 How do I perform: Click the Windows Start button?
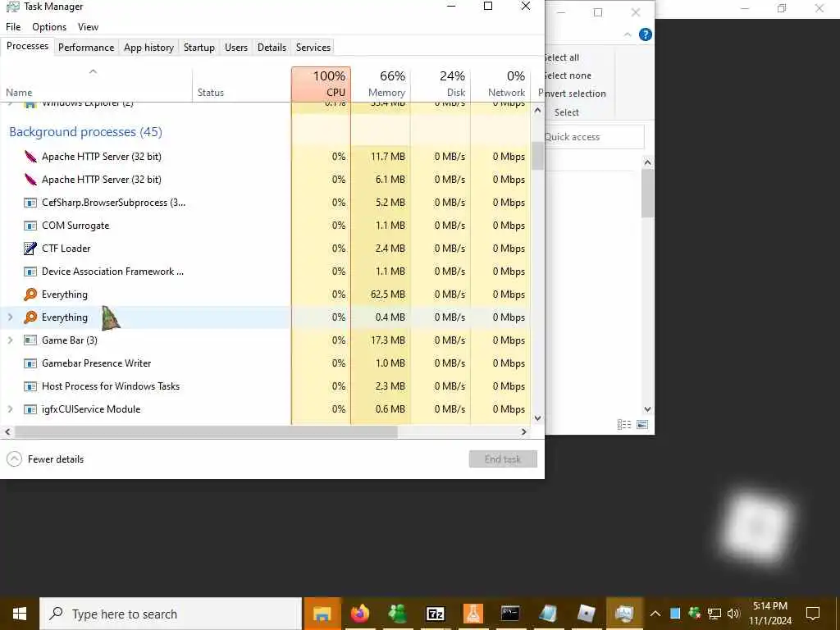(20, 614)
